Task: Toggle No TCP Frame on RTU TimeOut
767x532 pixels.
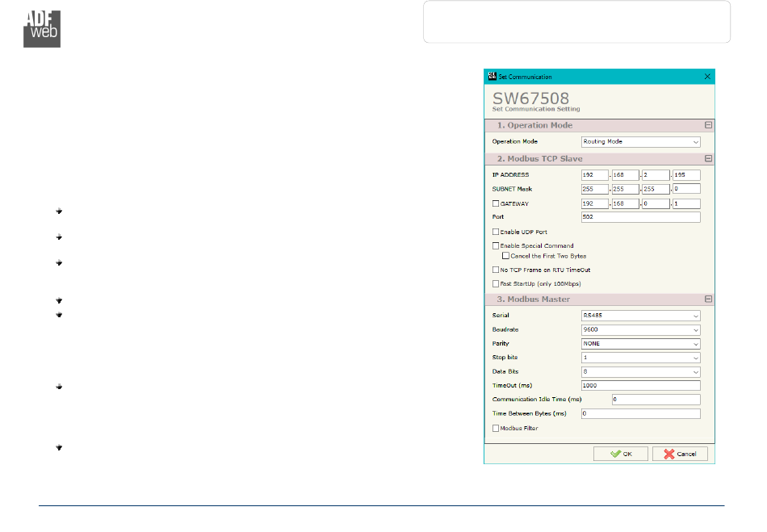Action: (x=496, y=270)
